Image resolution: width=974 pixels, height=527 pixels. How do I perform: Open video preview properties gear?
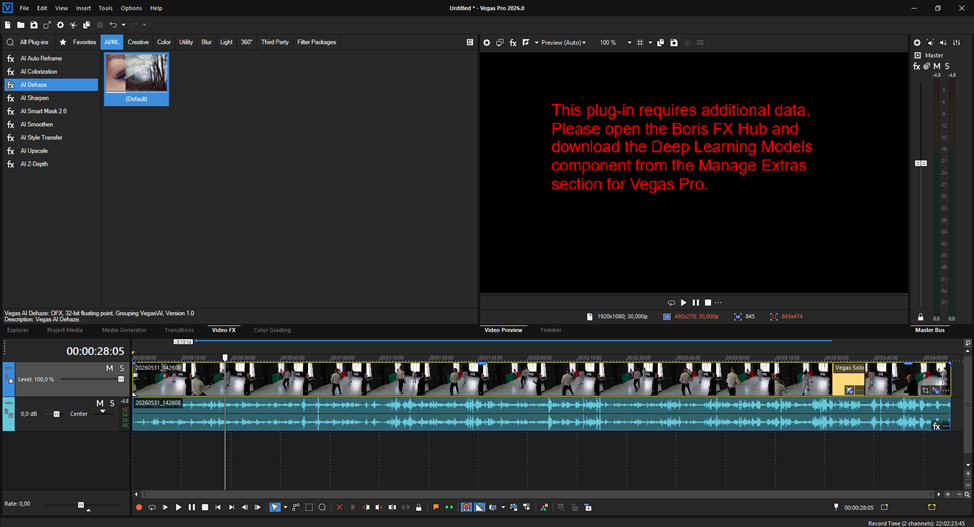486,43
